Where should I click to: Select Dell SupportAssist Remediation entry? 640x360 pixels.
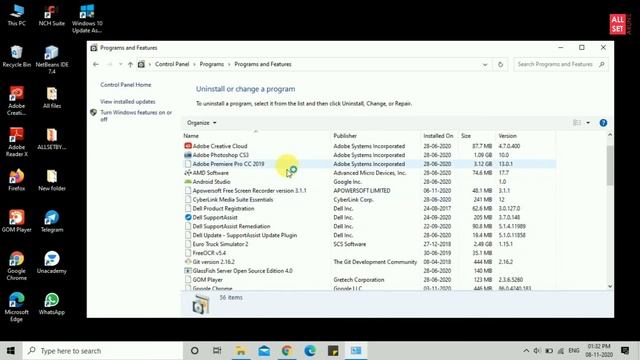coord(369,226)
